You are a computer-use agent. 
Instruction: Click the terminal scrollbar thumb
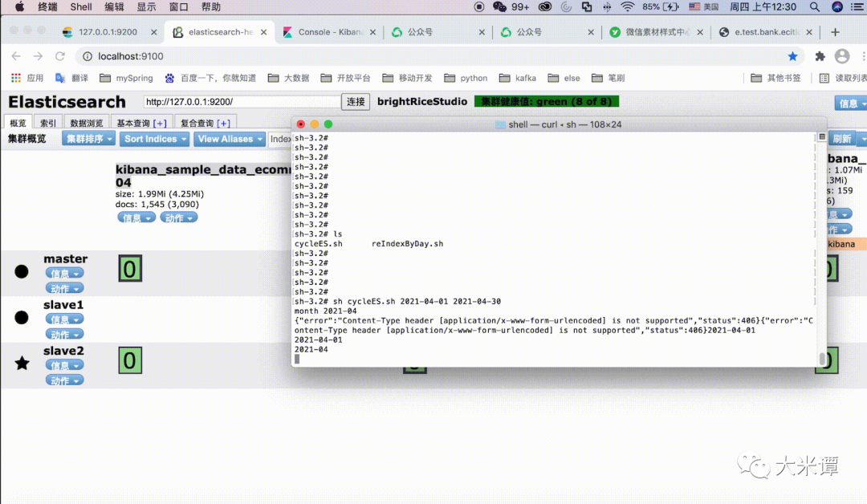click(x=822, y=359)
